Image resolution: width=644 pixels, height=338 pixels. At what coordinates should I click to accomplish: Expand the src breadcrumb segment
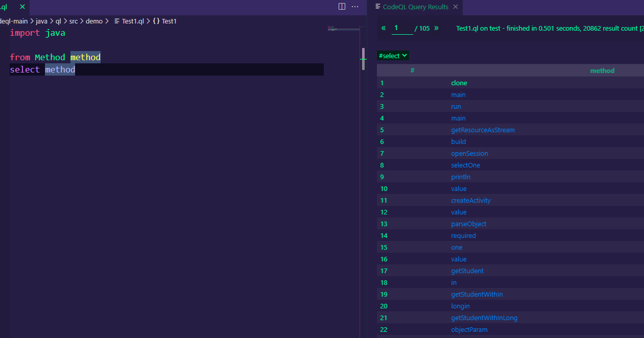(x=74, y=21)
